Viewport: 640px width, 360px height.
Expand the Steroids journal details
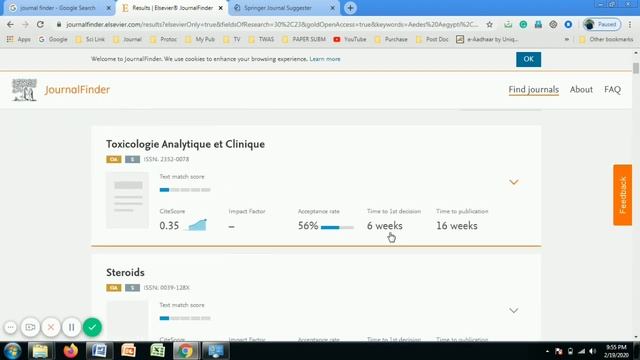click(x=513, y=311)
